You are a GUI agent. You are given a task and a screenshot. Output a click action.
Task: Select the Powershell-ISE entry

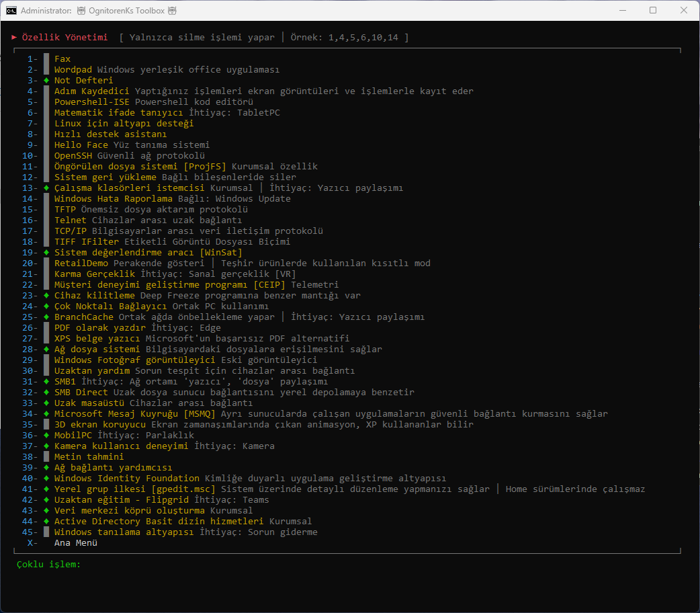tap(92, 102)
